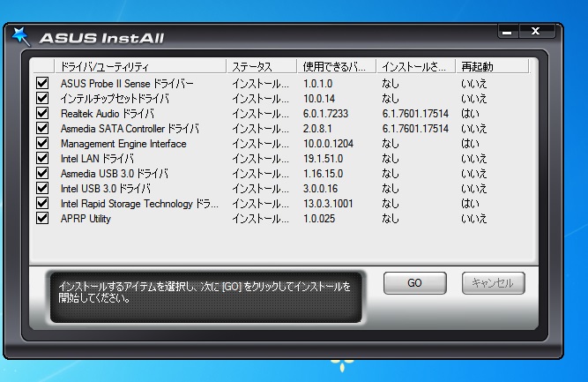
Task: Uncheck Asmedia USB 3.0 driver checkbox
Action: pos(42,174)
